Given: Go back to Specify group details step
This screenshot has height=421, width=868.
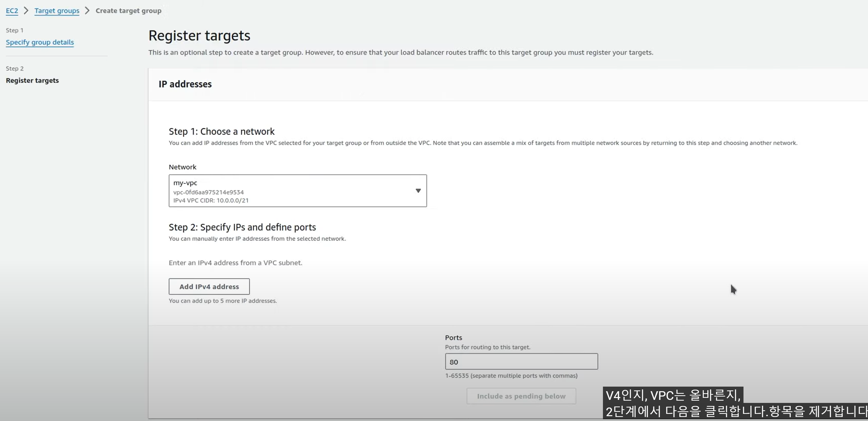Looking at the screenshot, I should click(40, 42).
